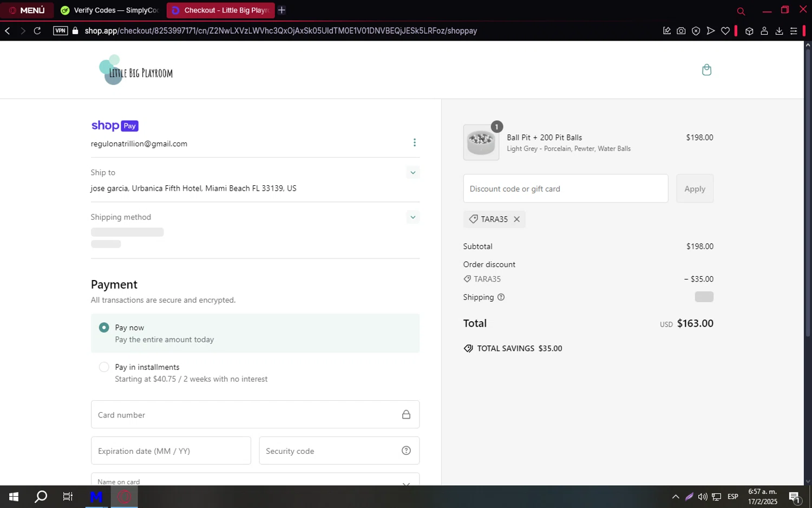The width and height of the screenshot is (812, 508).
Task: Click the Total $163.00 amount
Action: [x=695, y=323]
